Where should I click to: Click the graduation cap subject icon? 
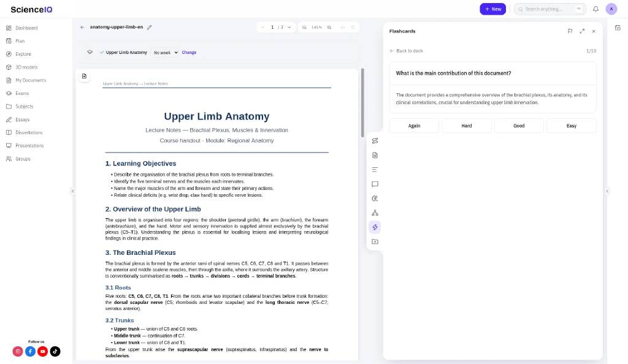click(90, 53)
